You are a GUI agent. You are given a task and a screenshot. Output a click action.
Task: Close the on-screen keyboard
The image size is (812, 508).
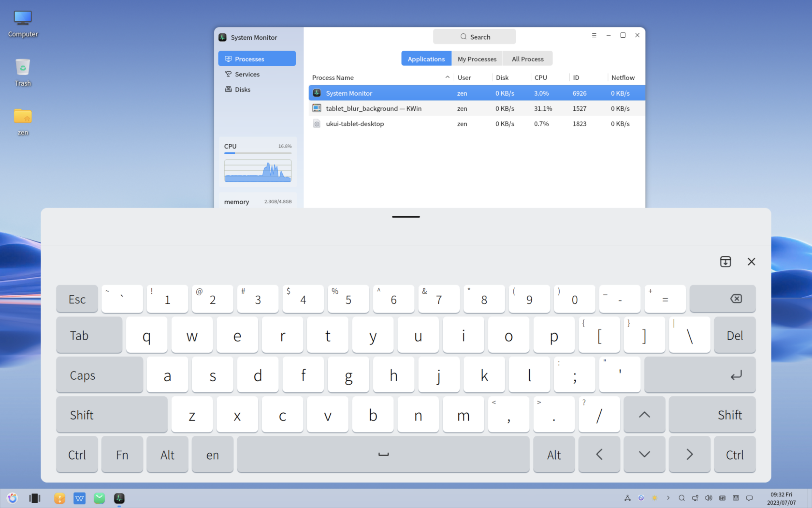tap(751, 261)
